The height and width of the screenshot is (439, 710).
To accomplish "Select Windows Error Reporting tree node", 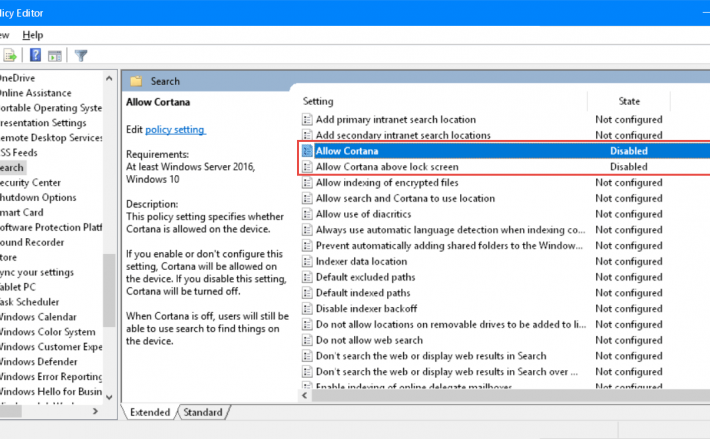I will 51,377.
